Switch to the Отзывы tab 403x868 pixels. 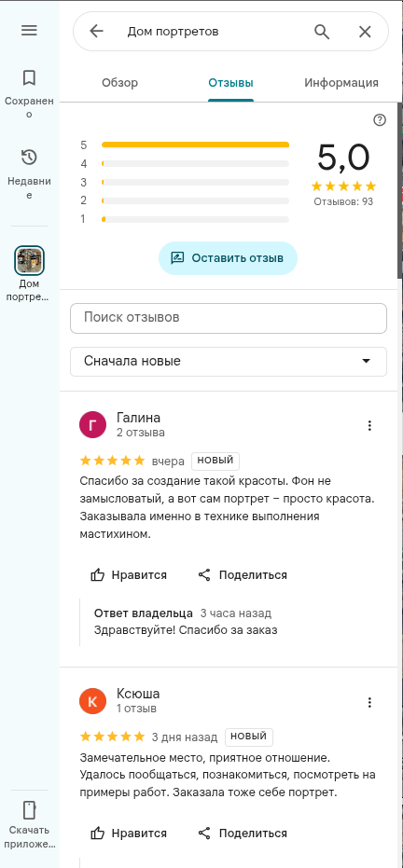tap(230, 83)
